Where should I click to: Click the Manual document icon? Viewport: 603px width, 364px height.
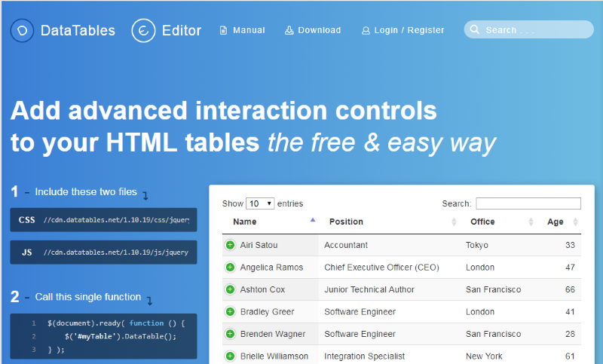point(223,30)
